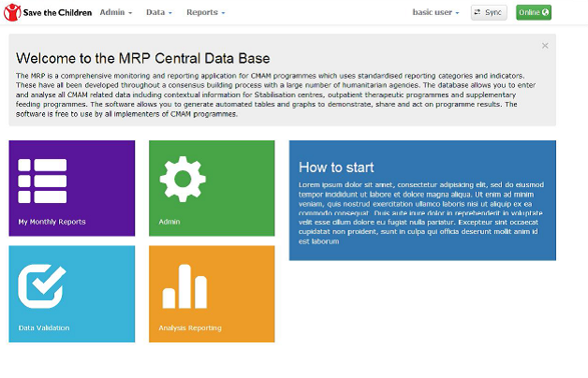The width and height of the screenshot is (588, 378).
Task: Click the green Online status button
Action: tap(534, 12)
